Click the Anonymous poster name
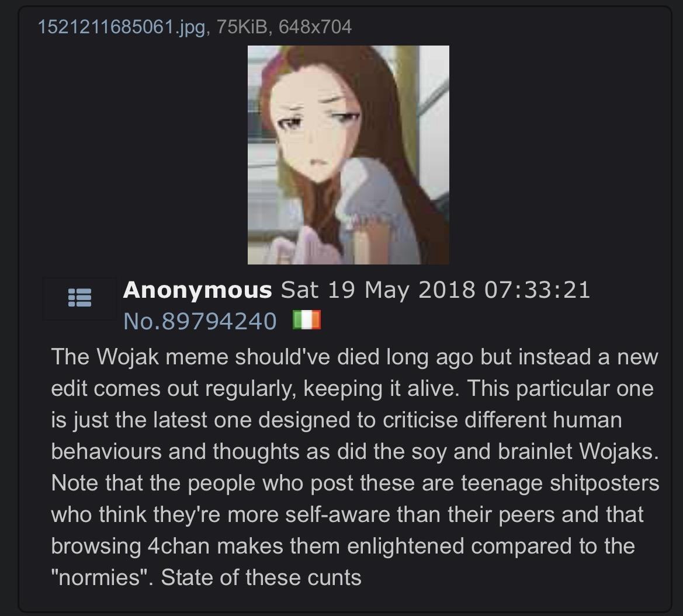This screenshot has width=683, height=616. tap(197, 290)
